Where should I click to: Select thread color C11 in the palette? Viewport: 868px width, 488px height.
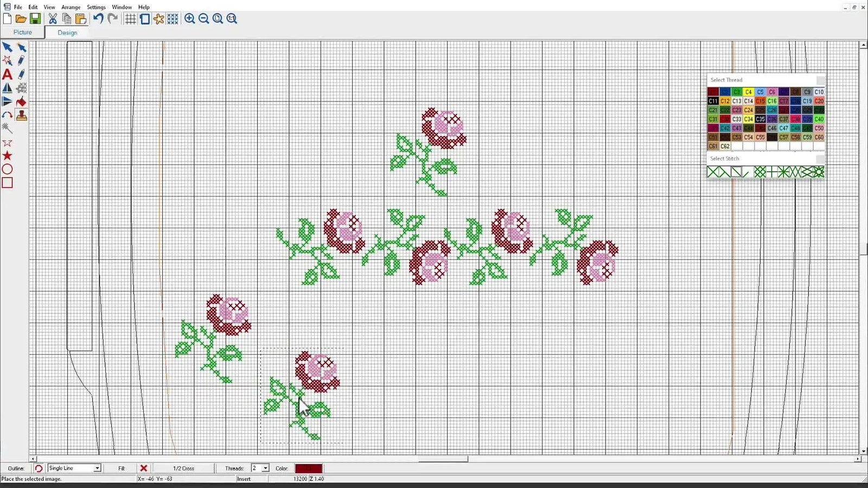713,101
